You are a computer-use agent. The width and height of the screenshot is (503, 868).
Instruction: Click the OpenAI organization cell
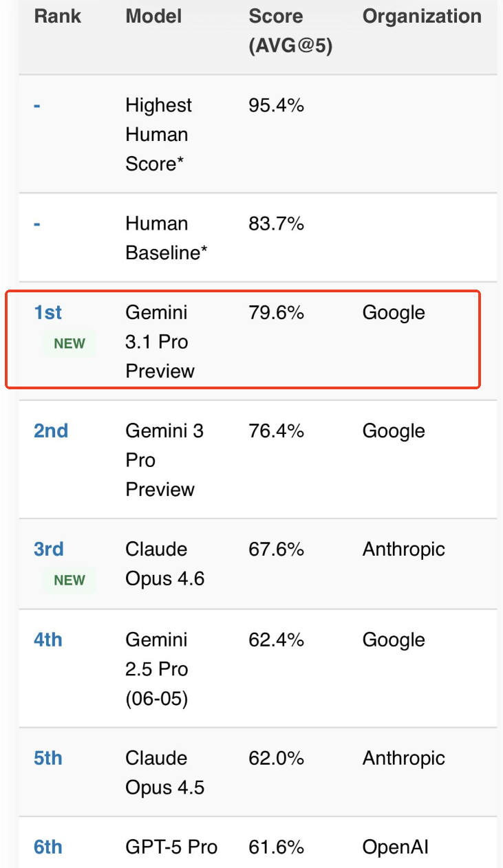(x=396, y=847)
